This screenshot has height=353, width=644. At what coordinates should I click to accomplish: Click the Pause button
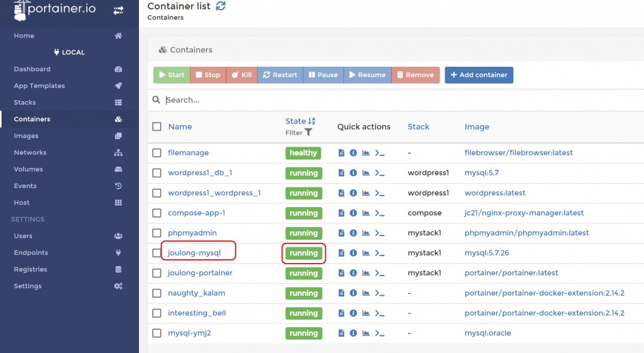click(323, 75)
